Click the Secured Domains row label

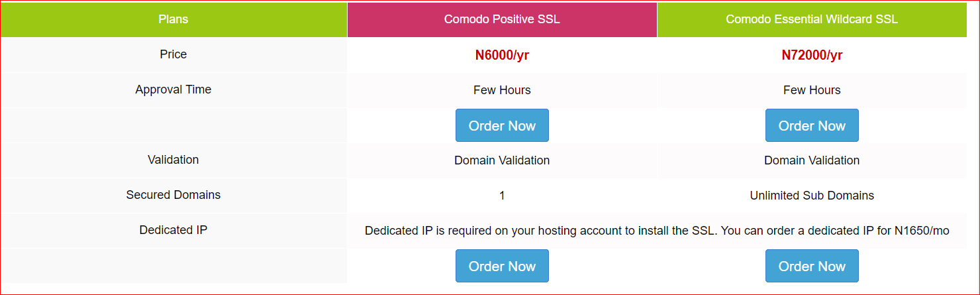[x=173, y=195]
